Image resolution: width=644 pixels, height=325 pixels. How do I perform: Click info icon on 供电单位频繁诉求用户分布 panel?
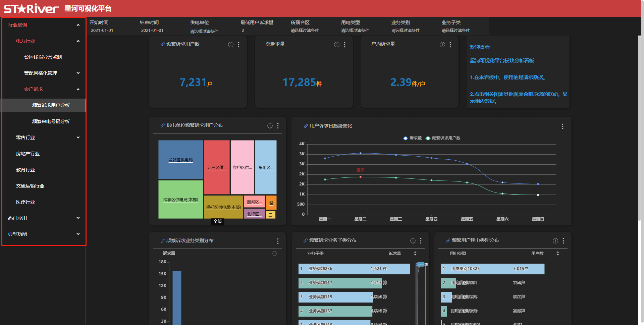270,126
